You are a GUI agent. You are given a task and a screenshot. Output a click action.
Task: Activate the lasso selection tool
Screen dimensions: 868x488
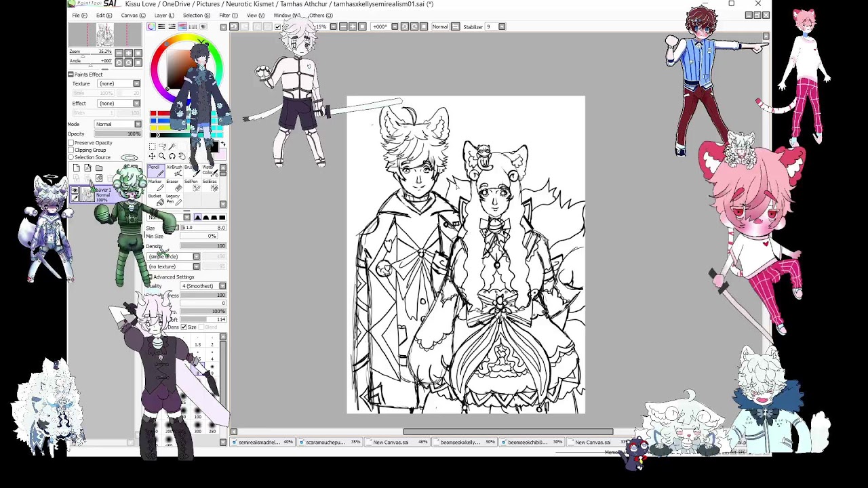click(x=162, y=146)
